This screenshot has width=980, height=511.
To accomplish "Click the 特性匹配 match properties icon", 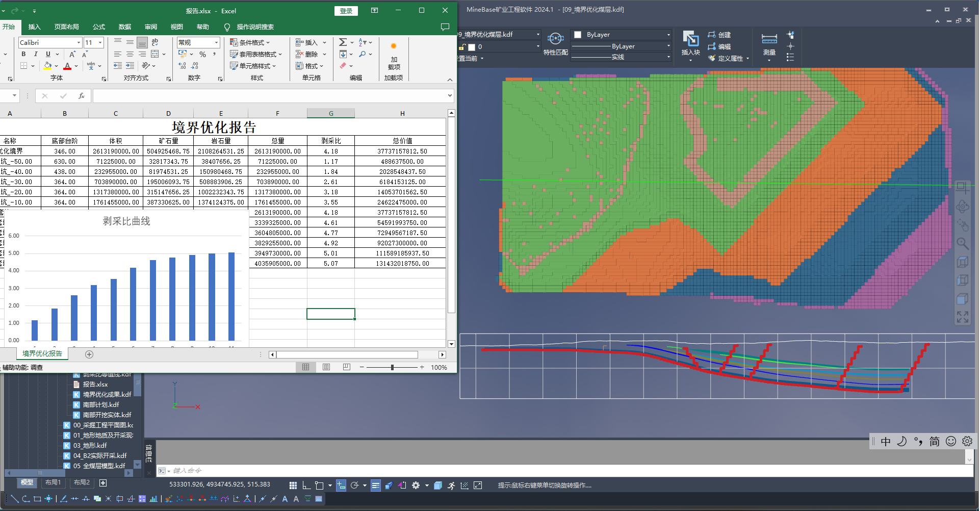I will 555,39.
